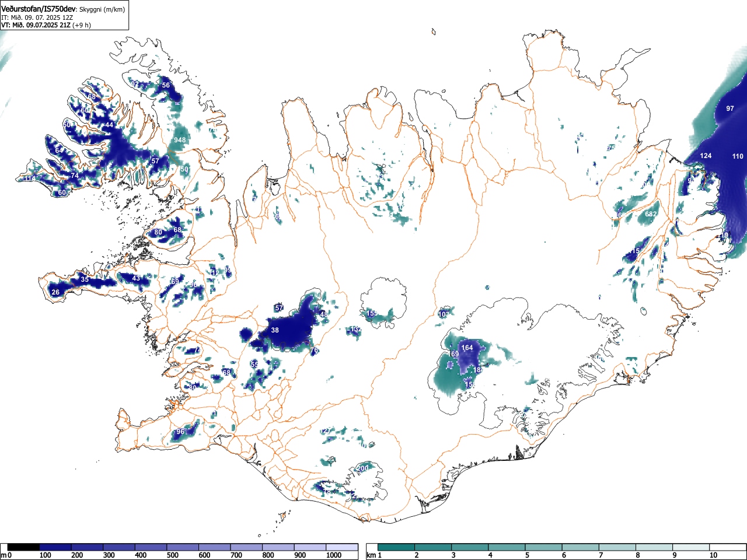The image size is (747, 560).
Task: Pick the 900–1000 m pale lavender swatch
Action: pyautogui.click(x=310, y=547)
